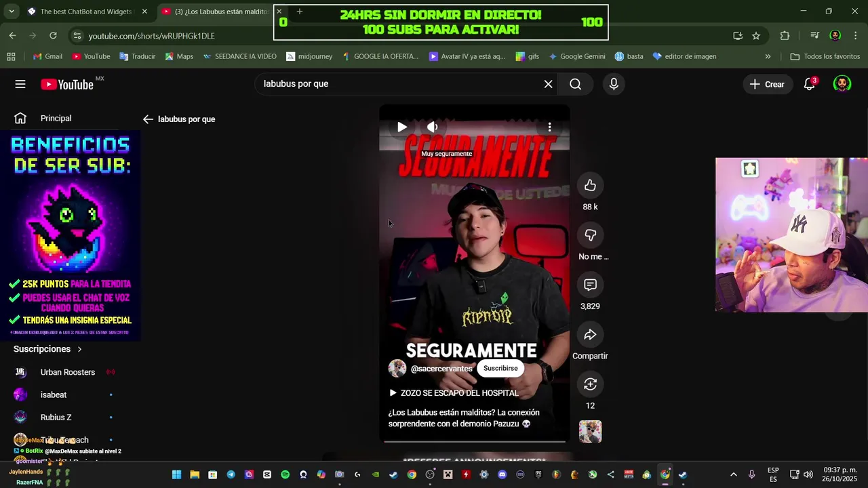Expand the Suscripciones section
The width and height of the screenshot is (868, 488).
47,349
